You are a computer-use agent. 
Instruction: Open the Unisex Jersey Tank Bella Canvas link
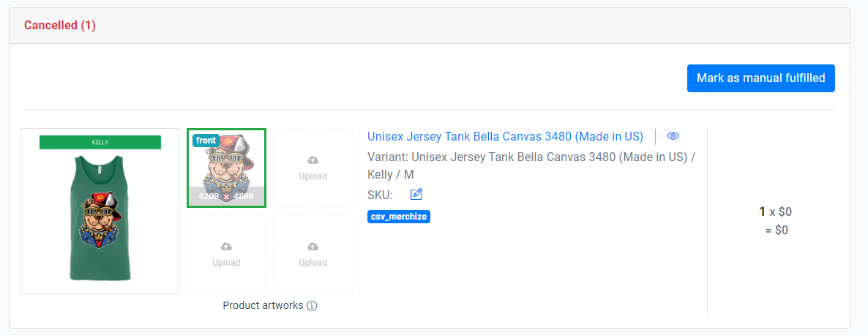[x=505, y=136]
